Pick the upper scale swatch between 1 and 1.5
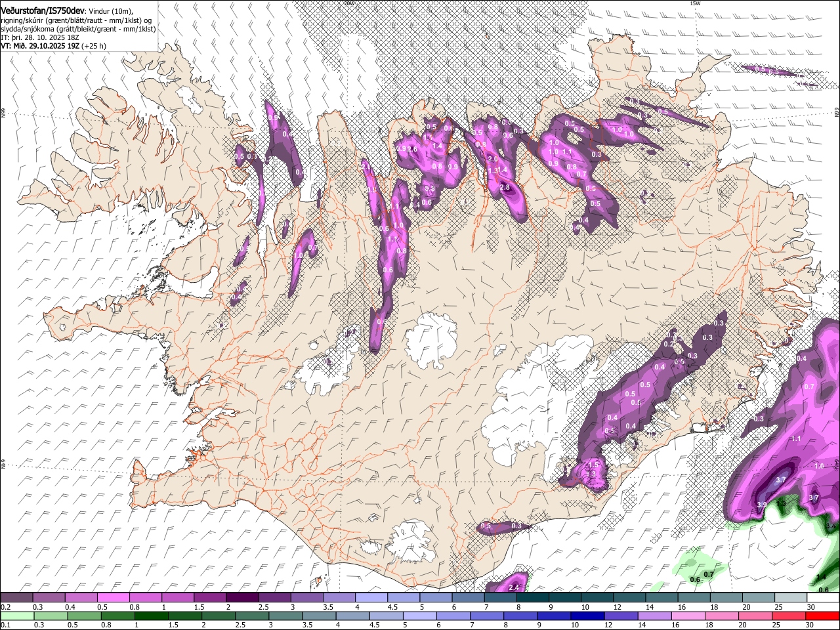 click(x=178, y=598)
